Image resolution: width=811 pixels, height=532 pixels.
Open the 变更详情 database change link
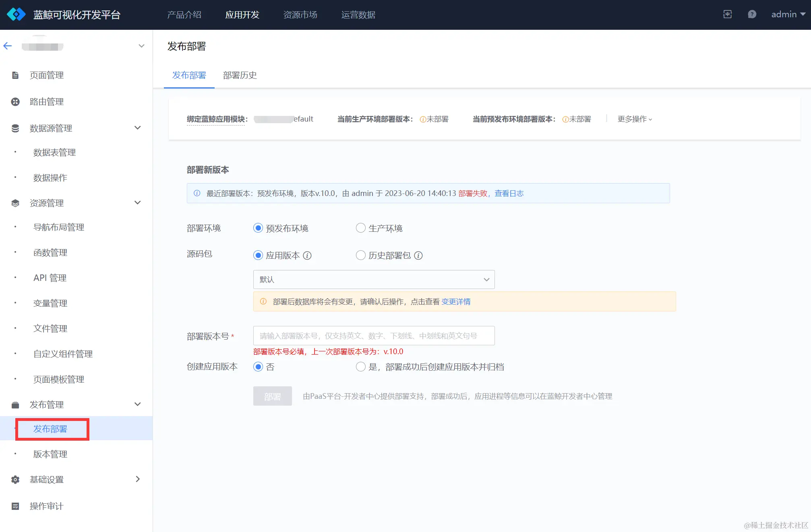point(455,301)
